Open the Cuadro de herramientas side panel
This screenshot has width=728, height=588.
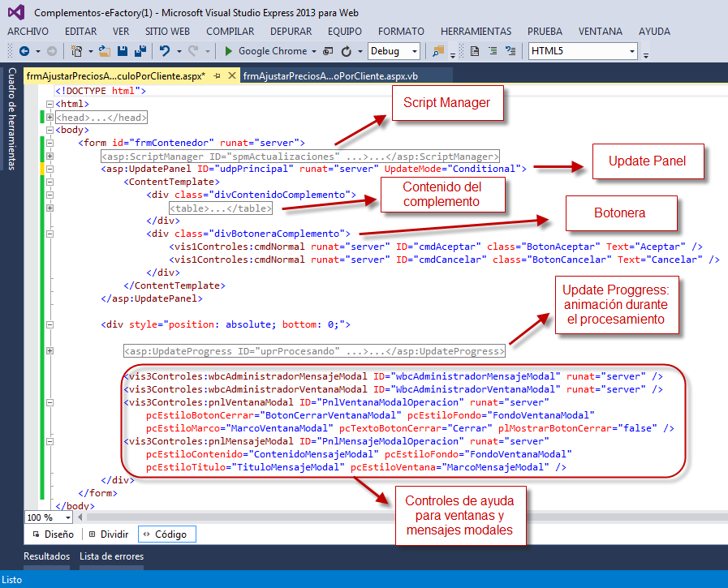pyautogui.click(x=11, y=118)
